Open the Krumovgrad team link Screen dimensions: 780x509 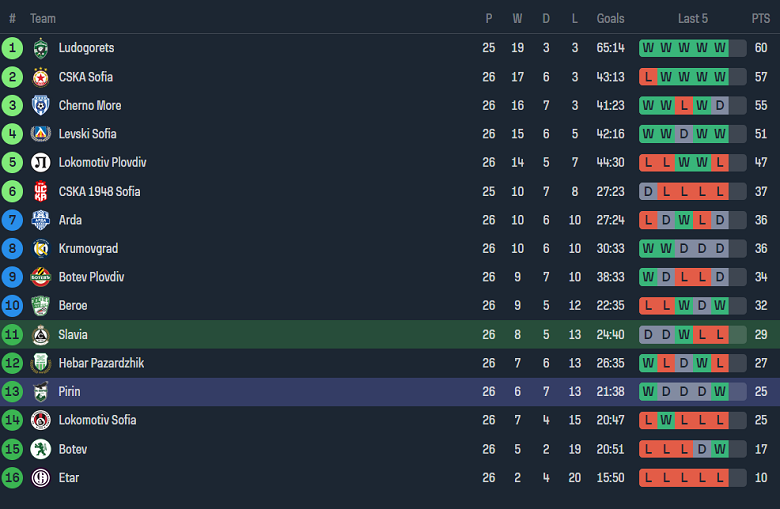tap(87, 249)
